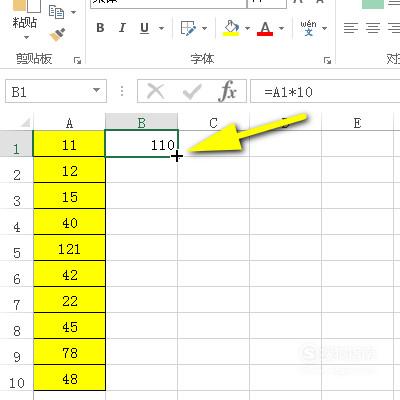Viewport: 400px width, 400px height.
Task: Select row 2 header
Action: (16, 171)
